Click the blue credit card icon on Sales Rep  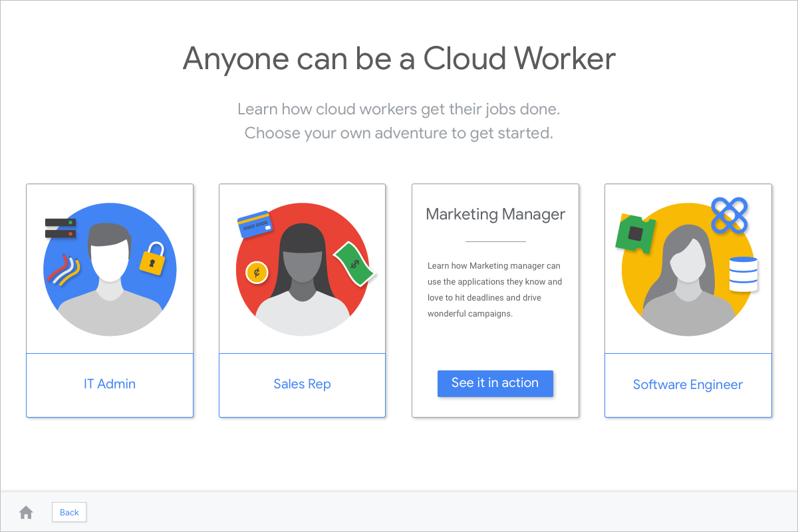pyautogui.click(x=255, y=224)
